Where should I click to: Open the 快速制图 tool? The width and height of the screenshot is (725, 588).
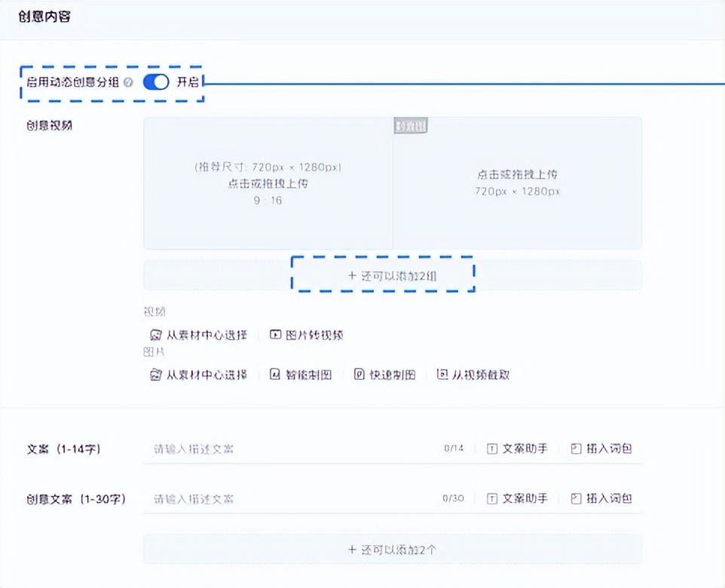pyautogui.click(x=385, y=374)
